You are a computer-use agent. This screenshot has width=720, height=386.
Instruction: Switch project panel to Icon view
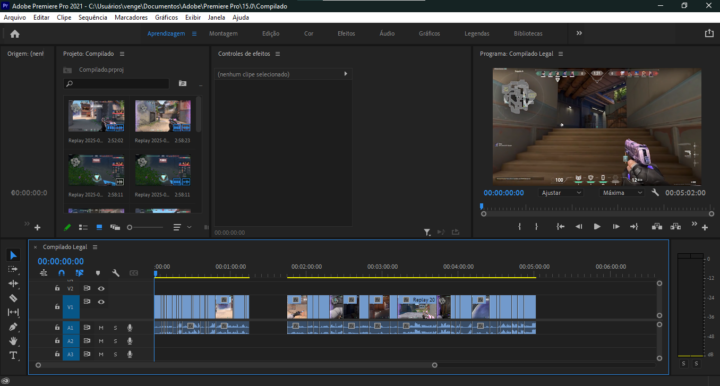99,227
